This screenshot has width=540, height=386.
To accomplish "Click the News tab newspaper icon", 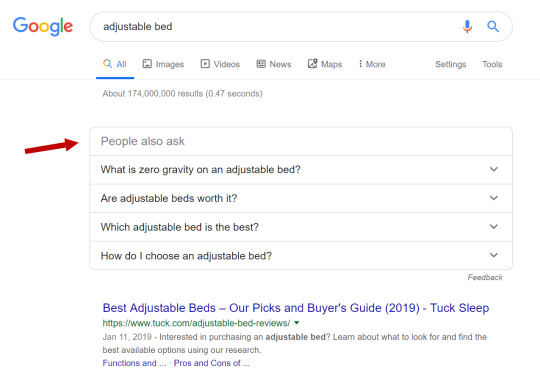I will [x=261, y=64].
